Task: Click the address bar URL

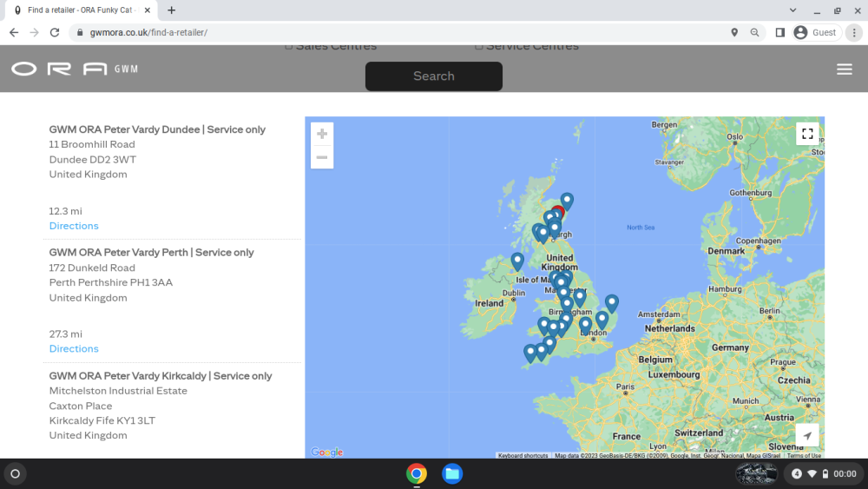Action: point(148,33)
